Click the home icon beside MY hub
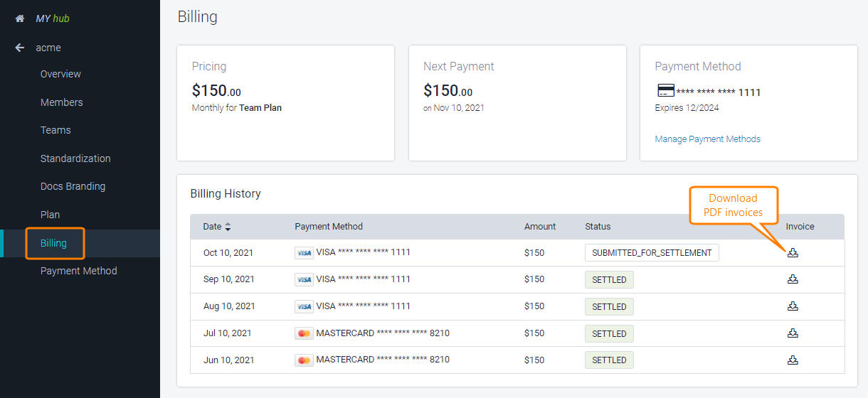868x398 pixels. 20,18
